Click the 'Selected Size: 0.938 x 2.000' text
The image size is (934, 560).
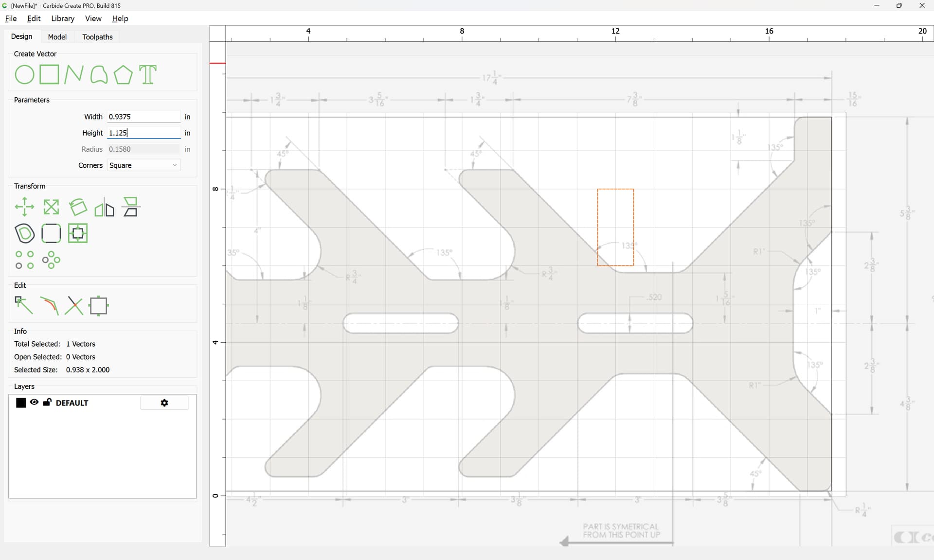62,370
